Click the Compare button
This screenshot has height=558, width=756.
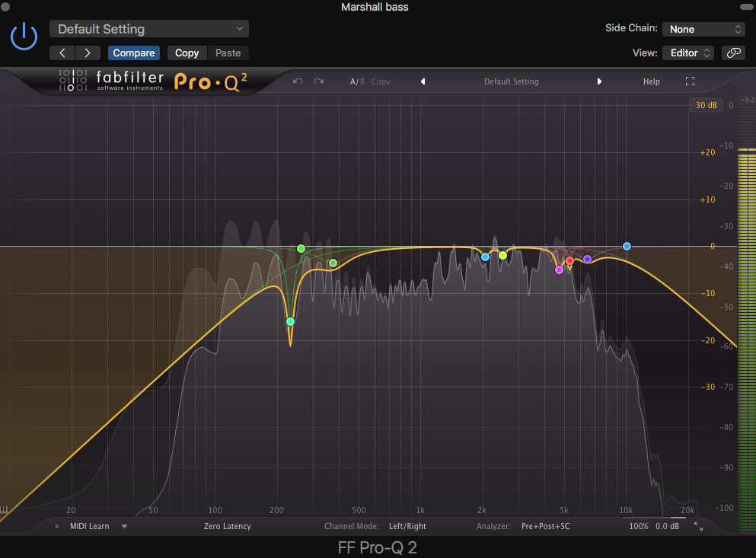coord(133,53)
